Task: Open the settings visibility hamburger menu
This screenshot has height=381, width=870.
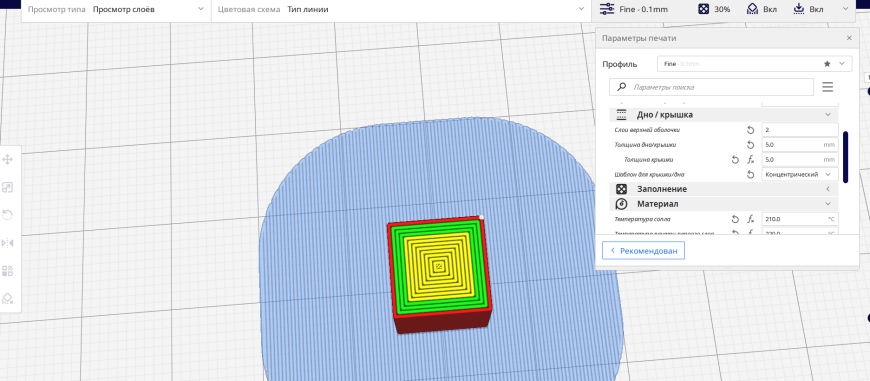Action: (x=828, y=87)
